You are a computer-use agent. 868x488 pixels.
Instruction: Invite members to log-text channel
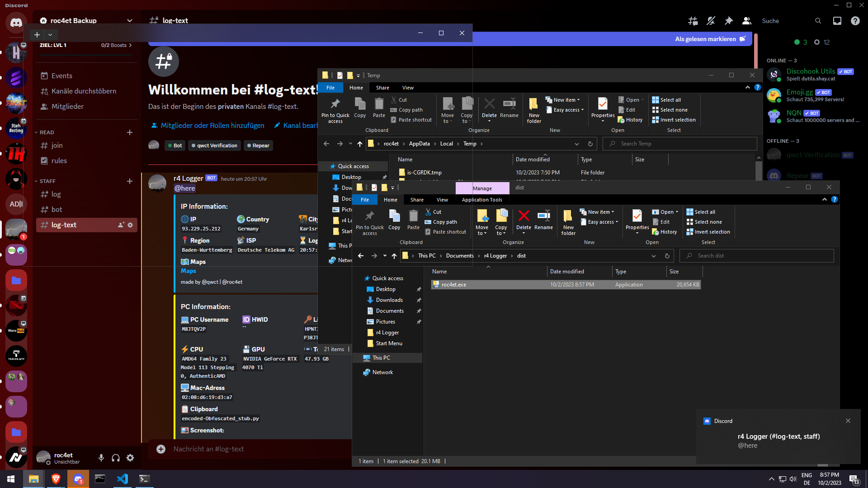click(x=121, y=225)
